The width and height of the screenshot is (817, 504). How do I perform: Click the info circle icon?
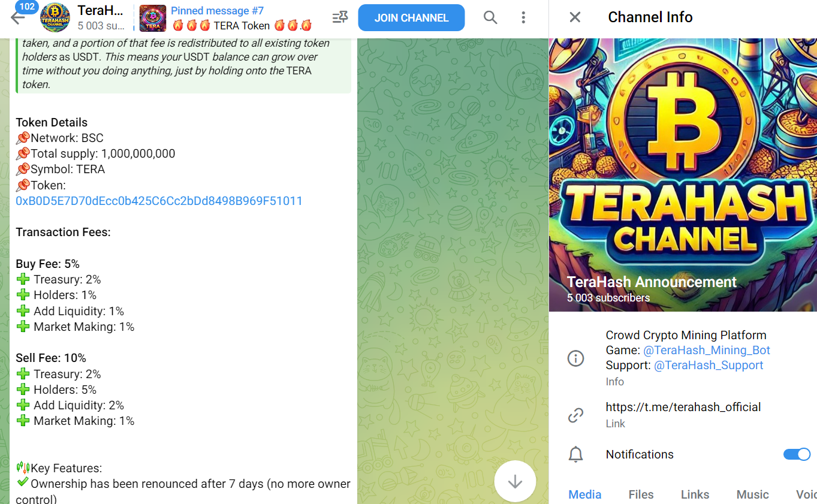(575, 358)
